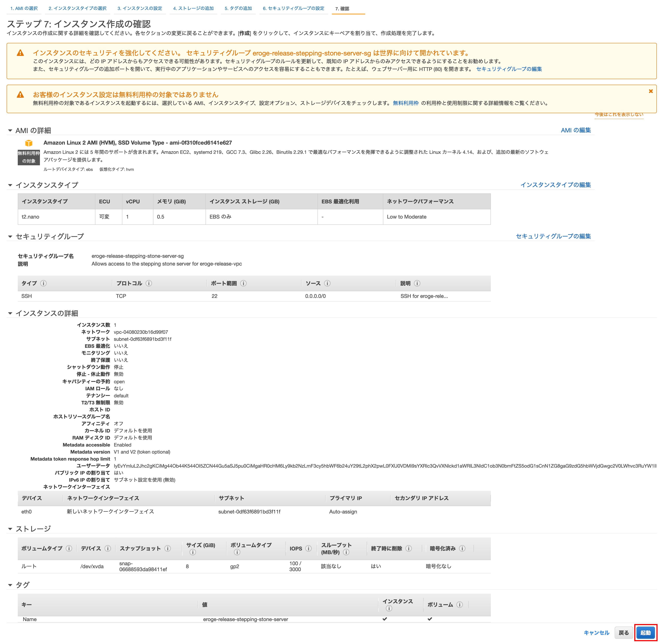Click セキュリティグループの編集 link in warning
662x644 pixels.
[x=509, y=69]
